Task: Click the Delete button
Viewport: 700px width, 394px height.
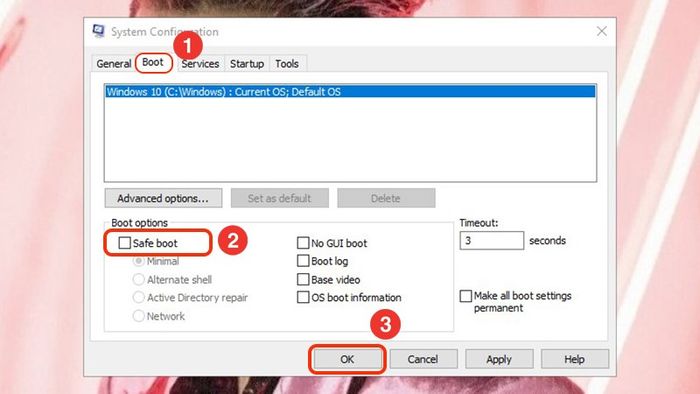Action: pos(386,198)
